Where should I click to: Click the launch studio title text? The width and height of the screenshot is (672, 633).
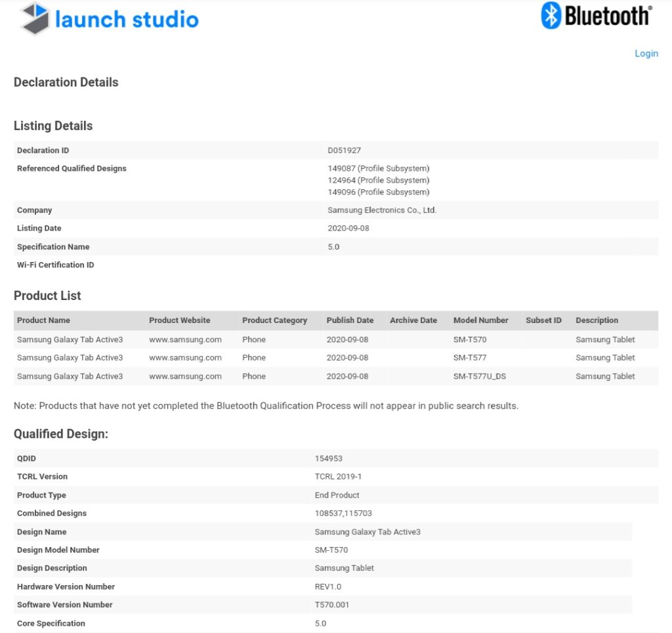(127, 19)
